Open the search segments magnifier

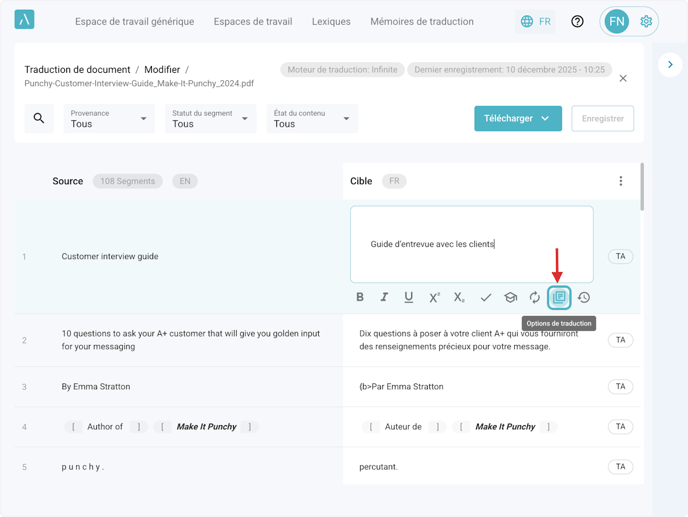[39, 119]
